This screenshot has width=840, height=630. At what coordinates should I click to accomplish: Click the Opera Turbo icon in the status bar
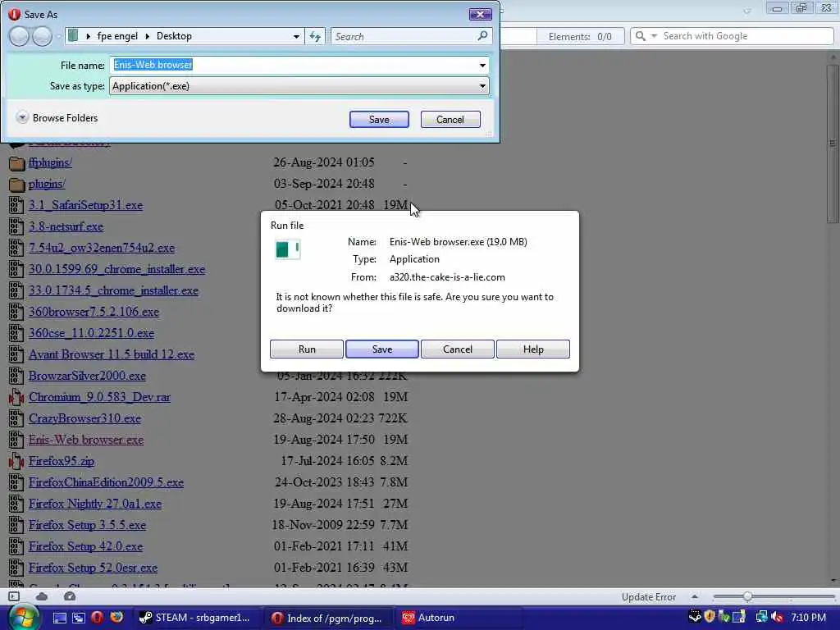(x=70, y=596)
